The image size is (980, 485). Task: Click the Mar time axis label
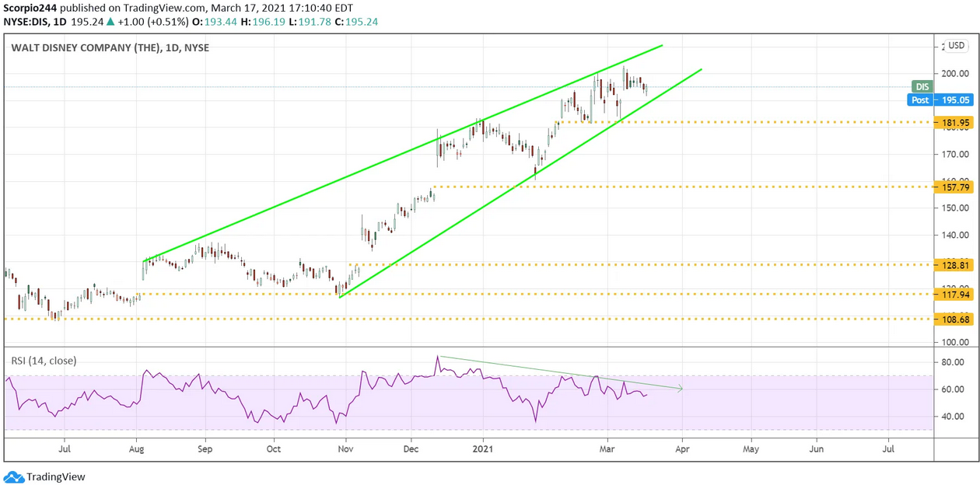pyautogui.click(x=607, y=449)
